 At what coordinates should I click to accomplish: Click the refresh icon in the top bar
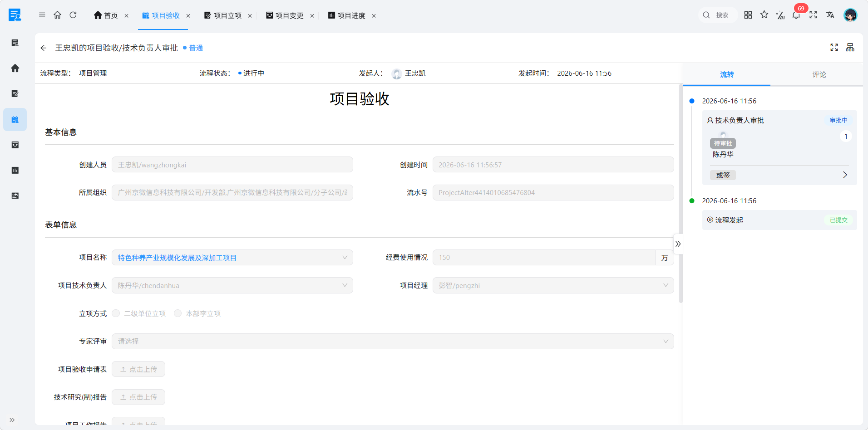(73, 15)
